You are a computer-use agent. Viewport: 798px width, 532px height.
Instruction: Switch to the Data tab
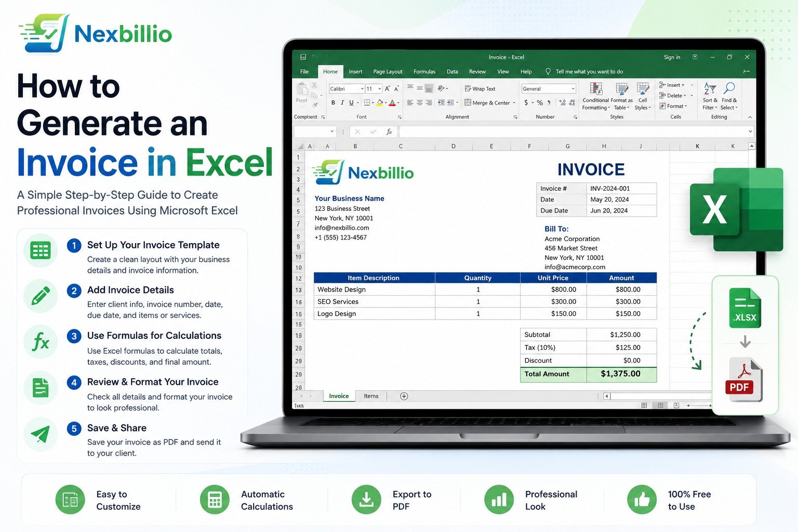point(453,72)
